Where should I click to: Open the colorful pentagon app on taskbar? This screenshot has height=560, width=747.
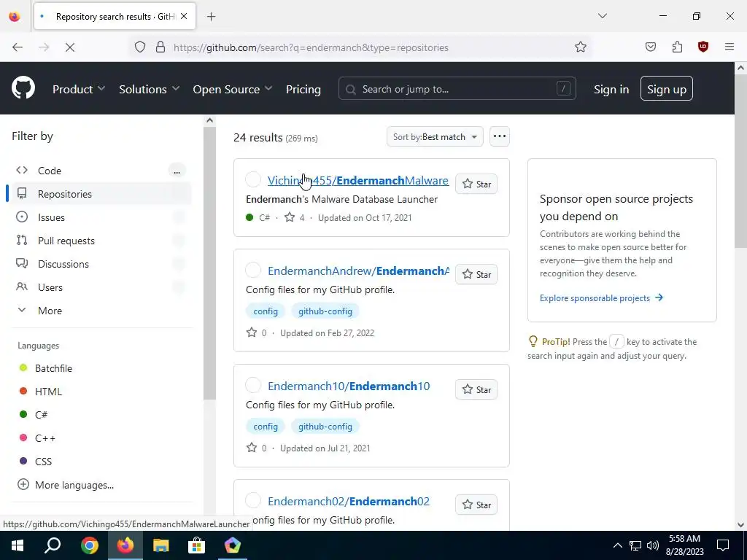pos(233,545)
